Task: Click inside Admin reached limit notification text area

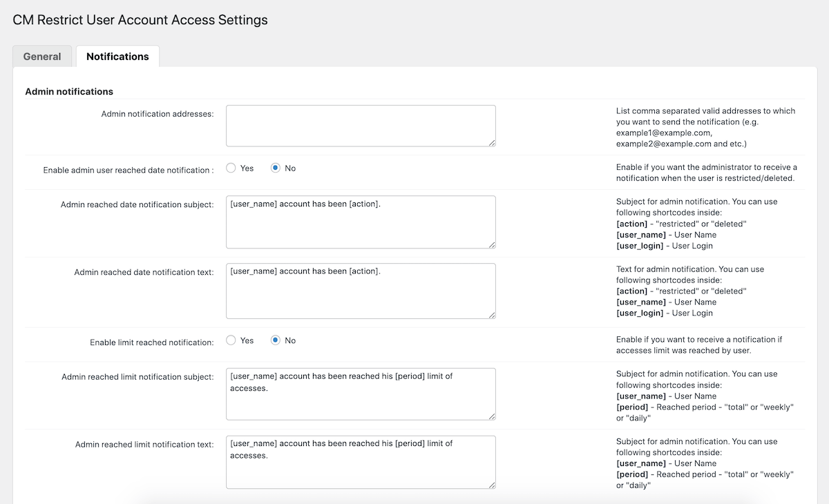Action: coord(360,461)
